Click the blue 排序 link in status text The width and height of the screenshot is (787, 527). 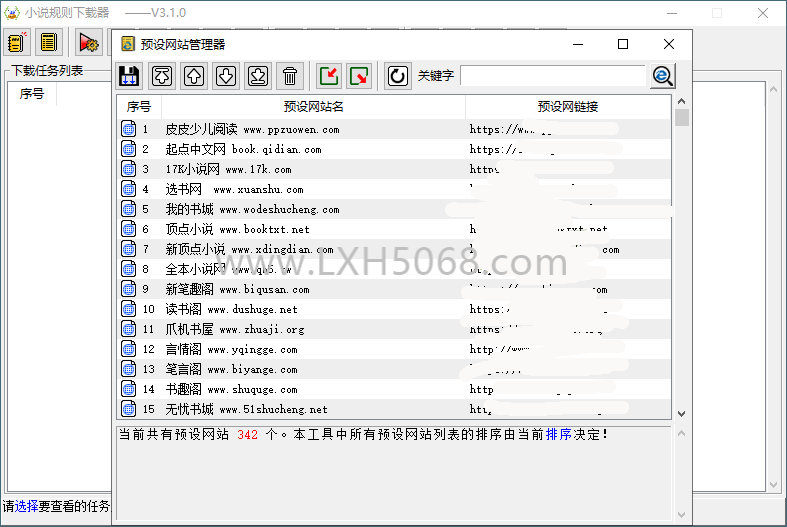(559, 434)
